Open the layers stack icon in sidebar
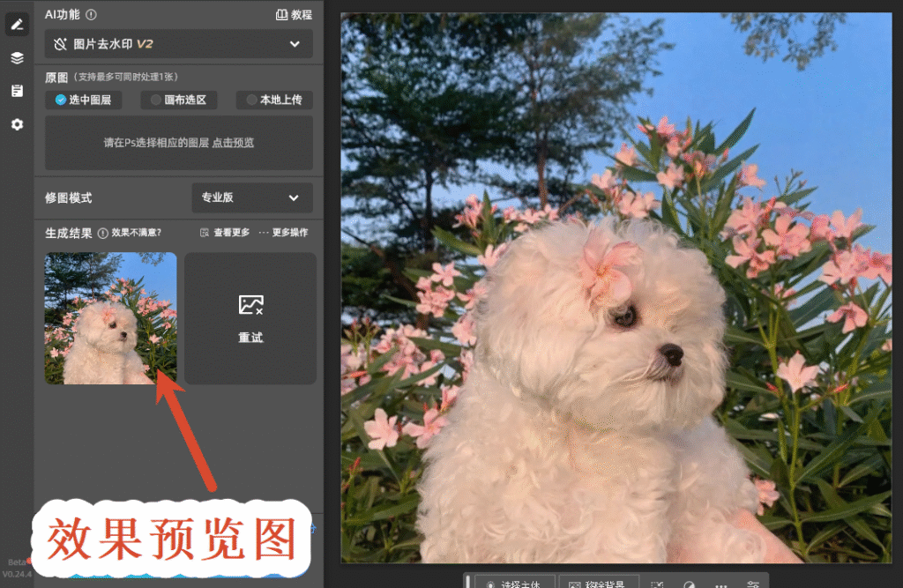 pyautogui.click(x=17, y=57)
